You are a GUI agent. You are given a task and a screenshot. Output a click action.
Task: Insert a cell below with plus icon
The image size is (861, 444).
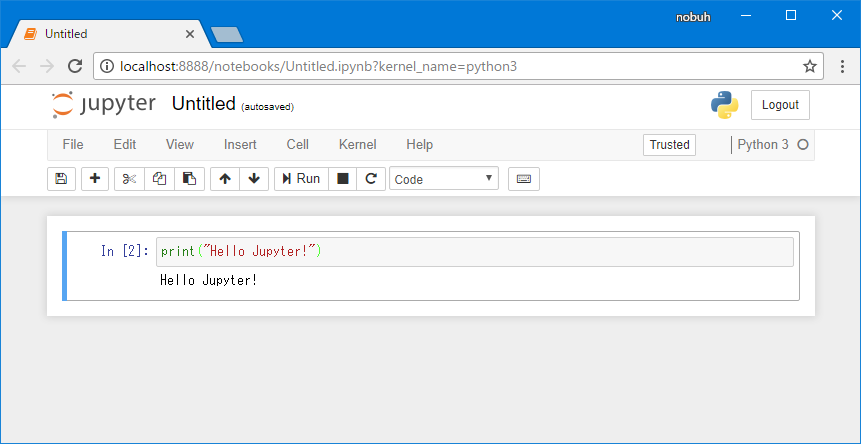pos(95,179)
